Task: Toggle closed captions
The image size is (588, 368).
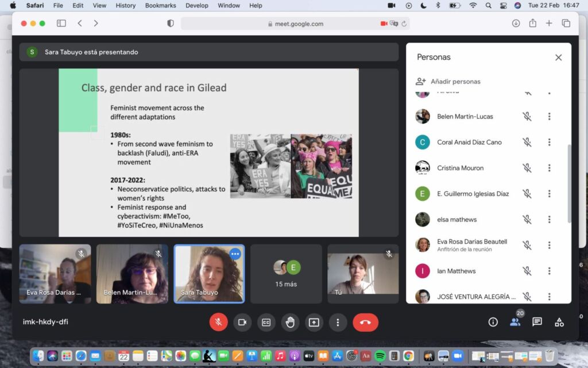Action: (x=266, y=322)
